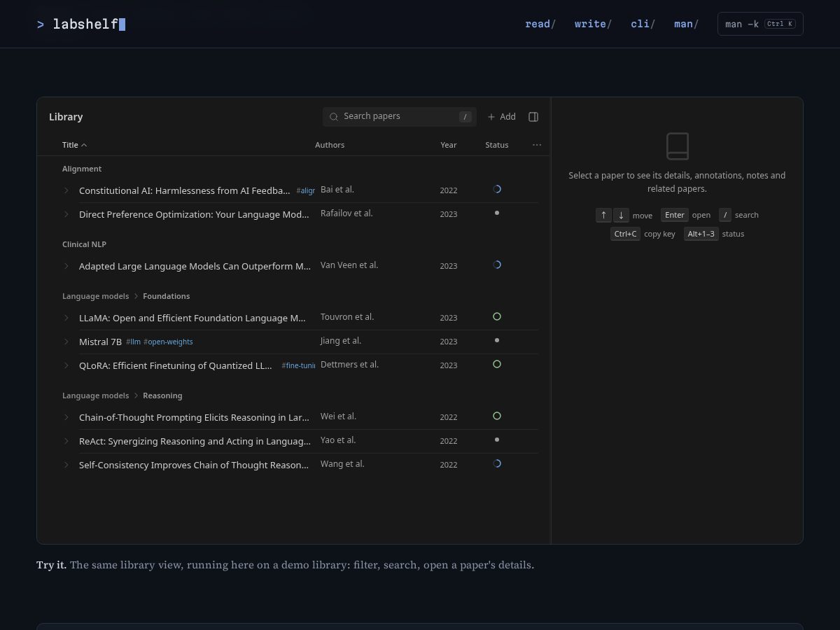Click the Status column header

pyautogui.click(x=497, y=145)
